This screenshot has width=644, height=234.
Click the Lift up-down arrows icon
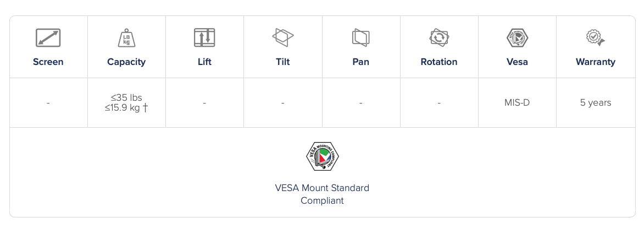pos(204,38)
